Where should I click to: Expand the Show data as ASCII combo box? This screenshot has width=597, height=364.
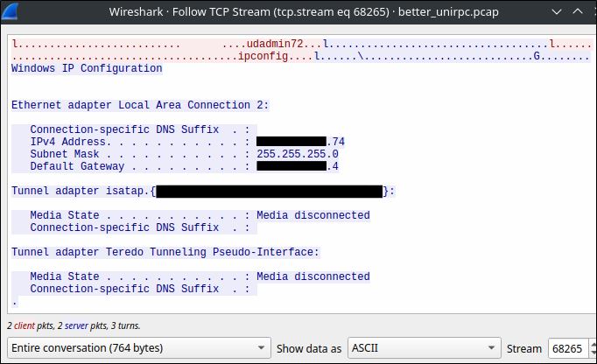point(424,348)
